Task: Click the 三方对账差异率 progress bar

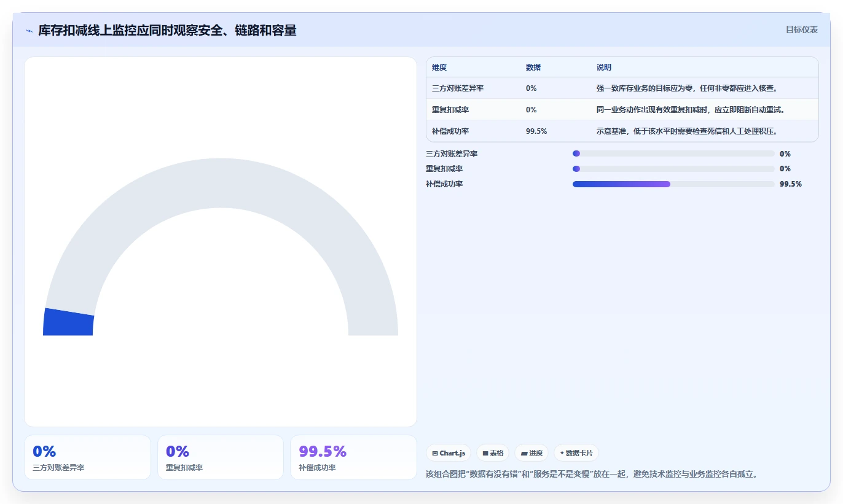Action: pyautogui.click(x=673, y=153)
